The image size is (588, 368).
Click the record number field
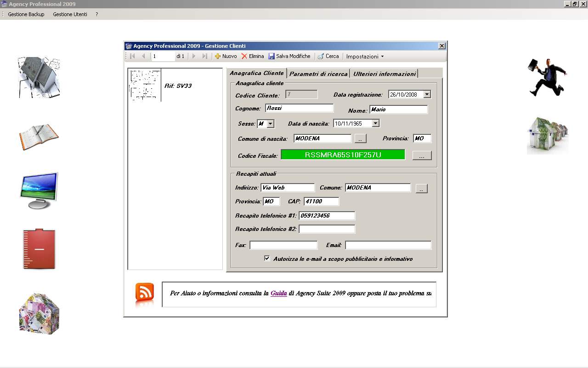click(163, 56)
